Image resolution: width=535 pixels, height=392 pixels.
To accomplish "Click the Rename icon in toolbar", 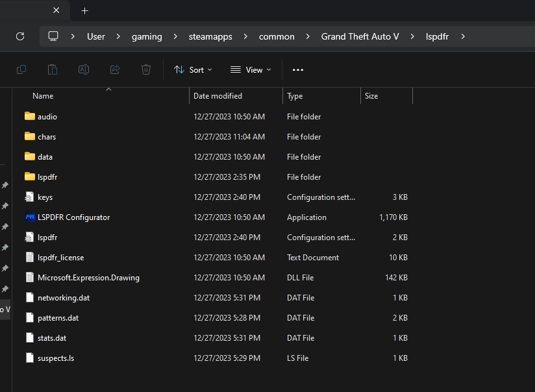I will coord(84,69).
